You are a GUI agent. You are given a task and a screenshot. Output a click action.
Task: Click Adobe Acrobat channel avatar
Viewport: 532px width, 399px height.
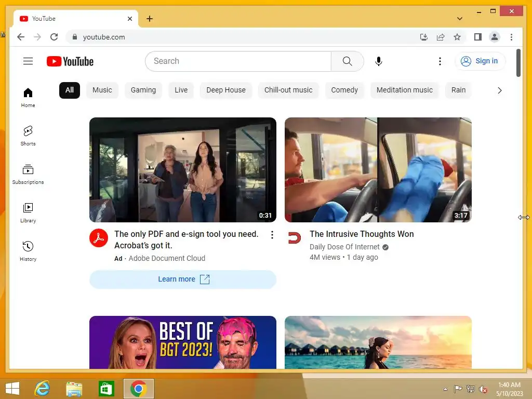point(99,238)
